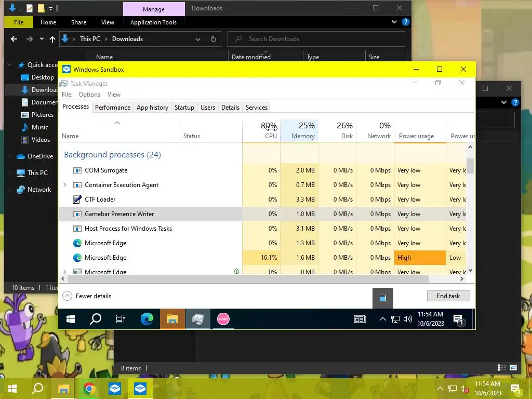
Task: Click Explorer up one level arrow
Action: pyautogui.click(x=52, y=39)
